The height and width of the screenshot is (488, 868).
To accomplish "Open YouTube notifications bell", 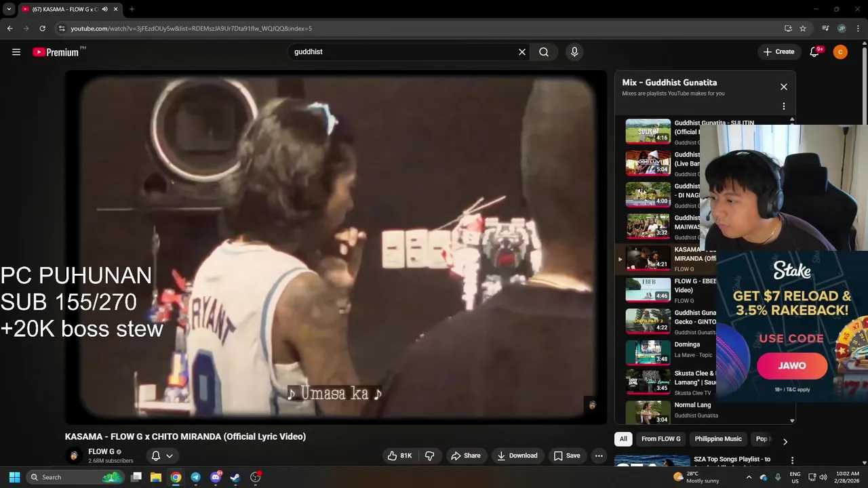I will (815, 52).
